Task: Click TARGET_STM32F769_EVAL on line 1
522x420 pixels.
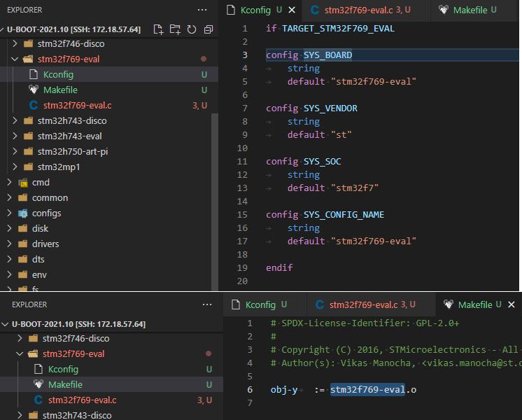Action: coord(338,29)
